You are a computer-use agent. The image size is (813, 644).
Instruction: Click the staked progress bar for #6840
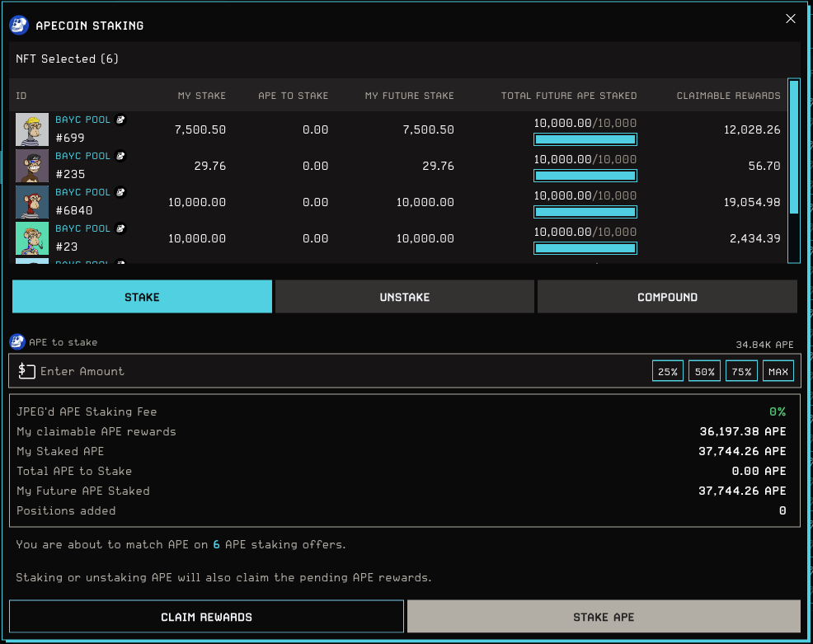tap(585, 212)
